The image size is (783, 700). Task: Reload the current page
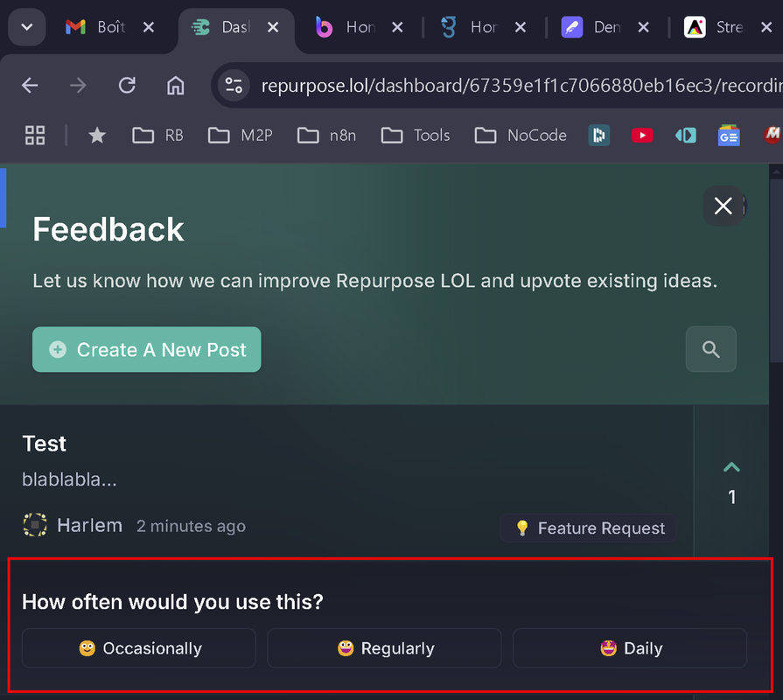tap(127, 86)
